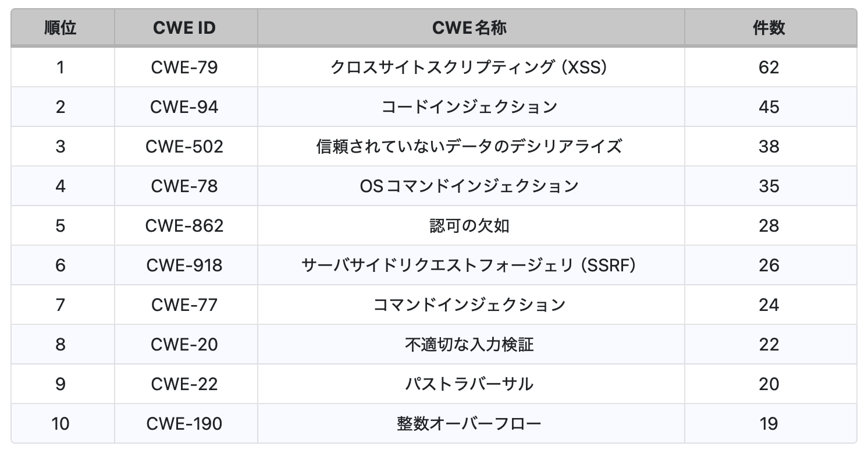This screenshot has width=868, height=453.
Task: Click the 認可の欠如 name cell
Action: (469, 226)
